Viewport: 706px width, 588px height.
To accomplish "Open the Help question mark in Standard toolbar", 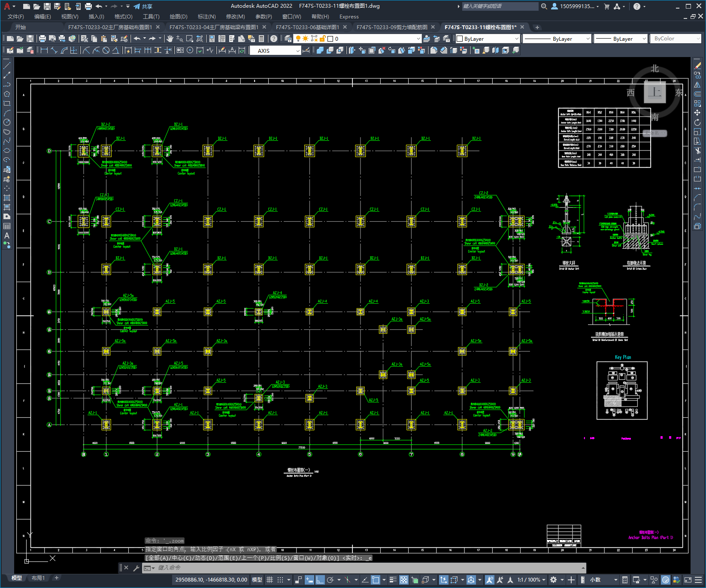I will (x=274, y=39).
